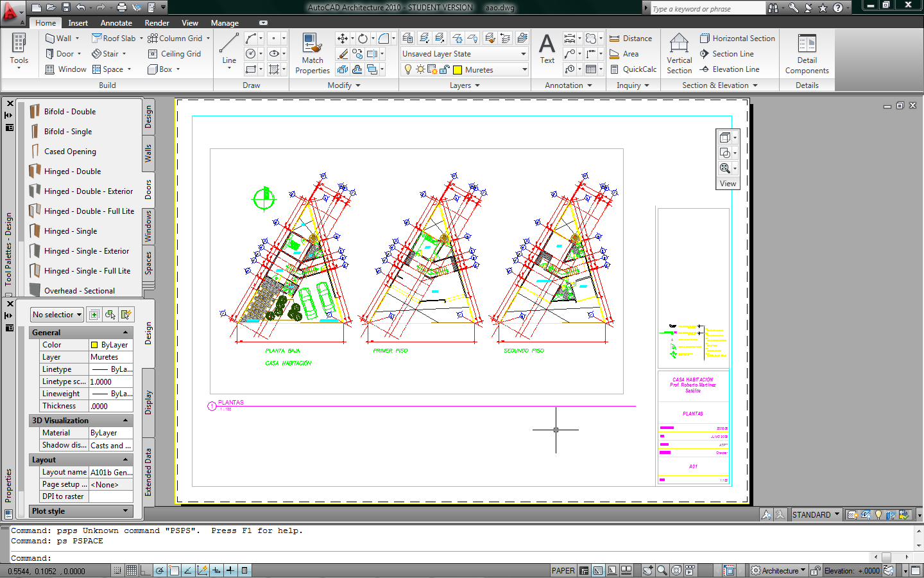Select the Section Line tool
Viewport: 924px width, 578px height.
tap(730, 53)
